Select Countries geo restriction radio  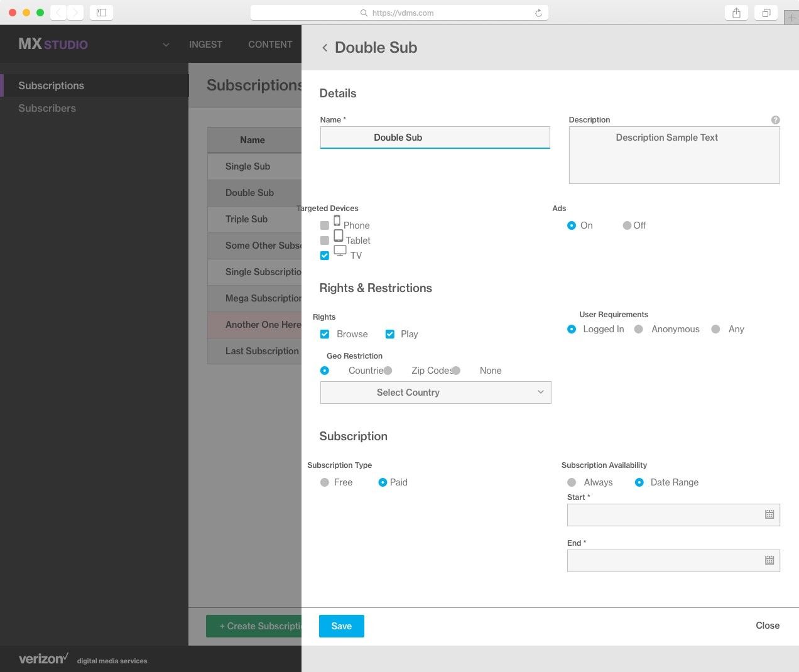(x=325, y=371)
